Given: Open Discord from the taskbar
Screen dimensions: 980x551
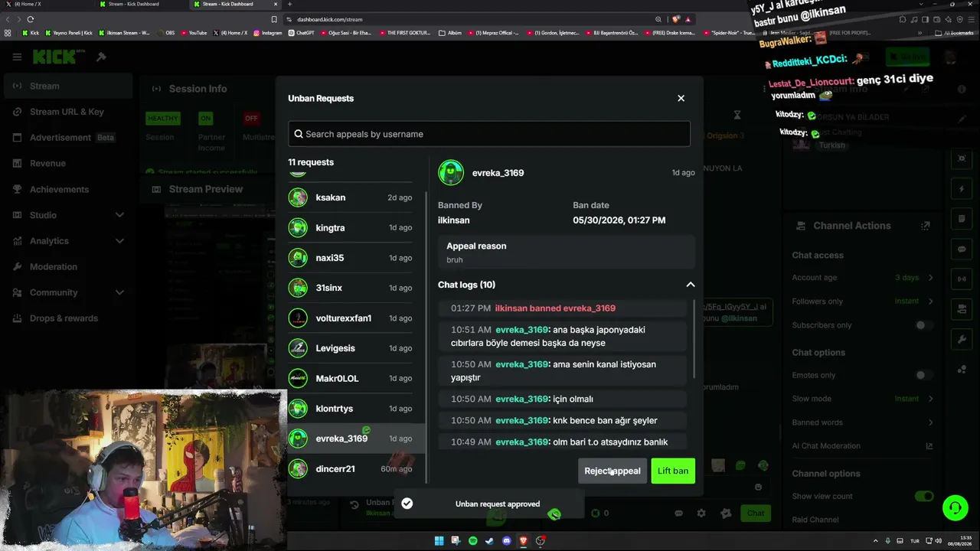Looking at the screenshot, I should 506,541.
